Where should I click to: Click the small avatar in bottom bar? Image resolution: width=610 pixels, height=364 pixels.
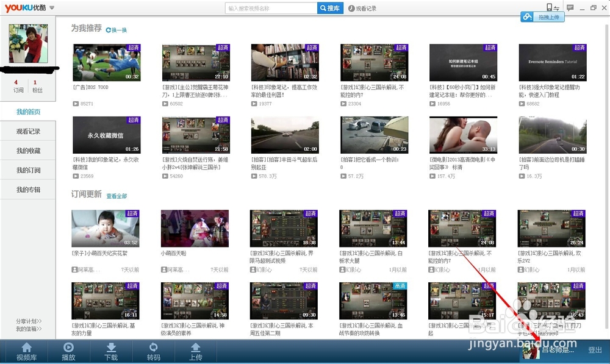[x=531, y=351]
